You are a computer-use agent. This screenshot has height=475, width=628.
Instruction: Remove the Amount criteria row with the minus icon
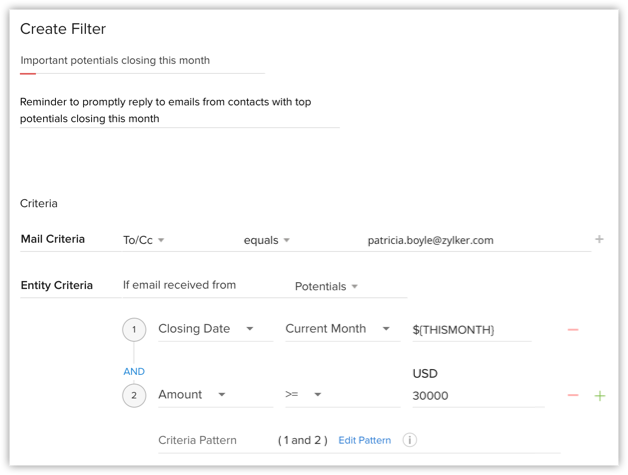(573, 395)
